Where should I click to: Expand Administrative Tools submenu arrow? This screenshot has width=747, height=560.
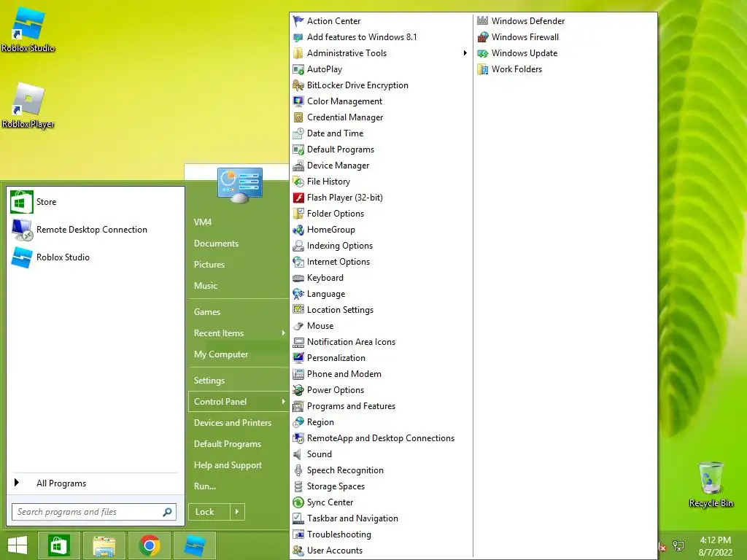(x=465, y=52)
